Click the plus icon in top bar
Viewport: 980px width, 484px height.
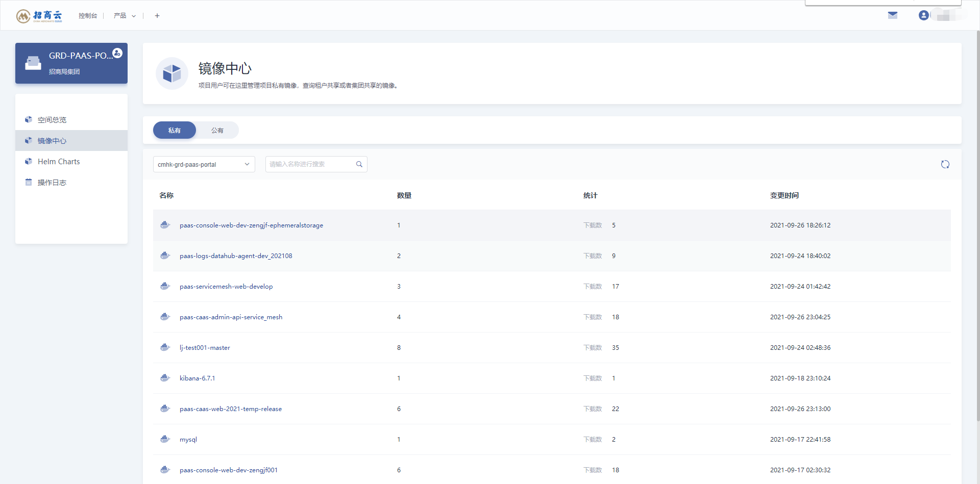pos(157,16)
